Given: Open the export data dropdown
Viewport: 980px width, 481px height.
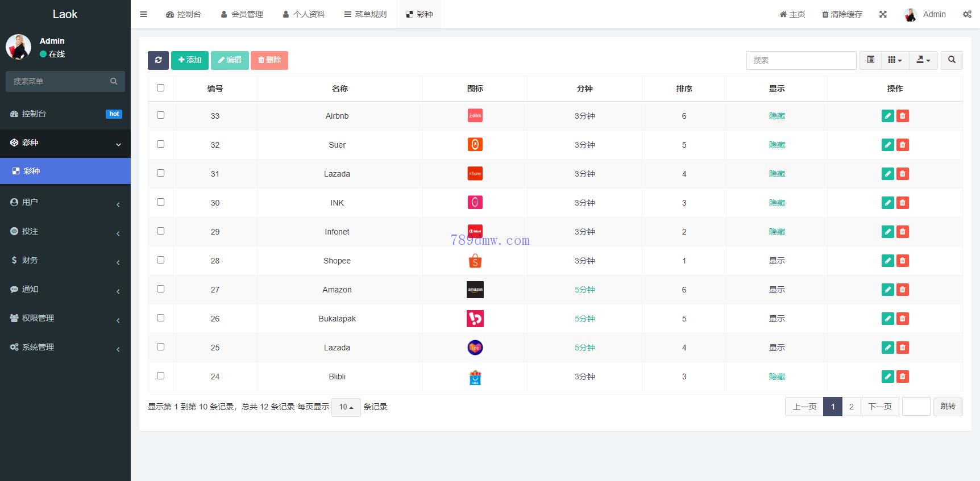Looking at the screenshot, I should click(923, 60).
